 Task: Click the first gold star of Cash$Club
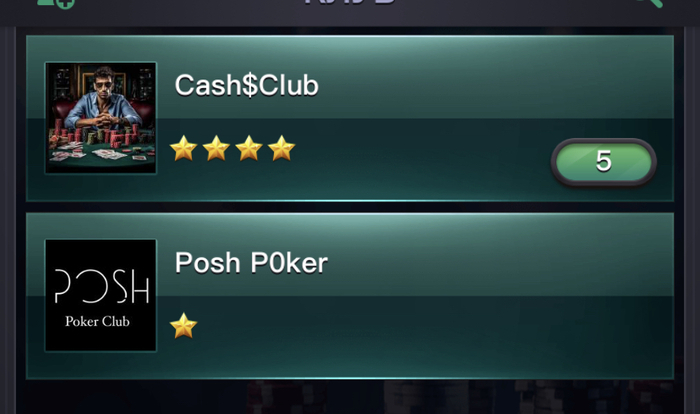(x=183, y=148)
